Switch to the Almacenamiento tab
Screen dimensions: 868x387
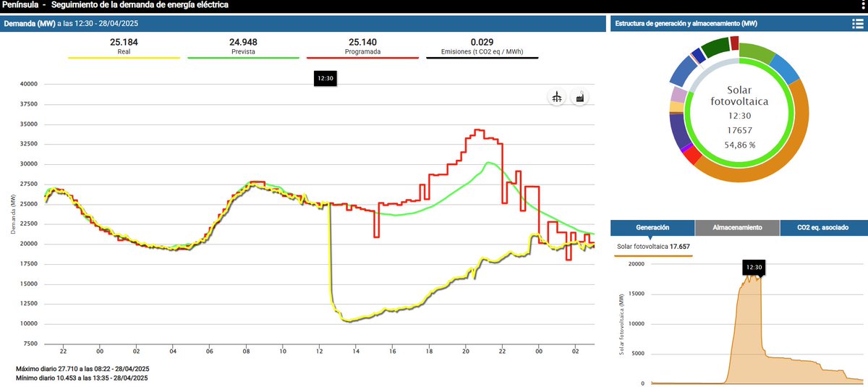(737, 228)
